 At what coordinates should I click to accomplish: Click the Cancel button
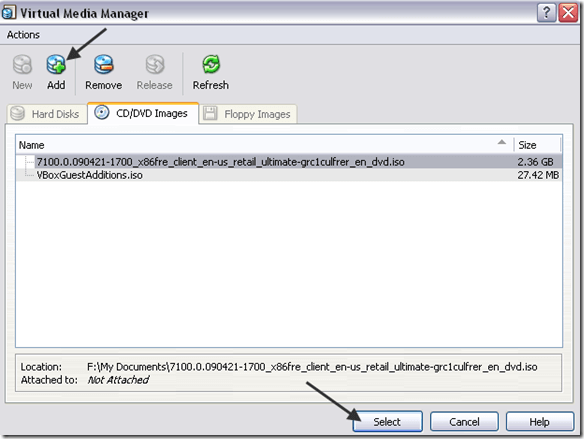pyautogui.click(x=464, y=422)
